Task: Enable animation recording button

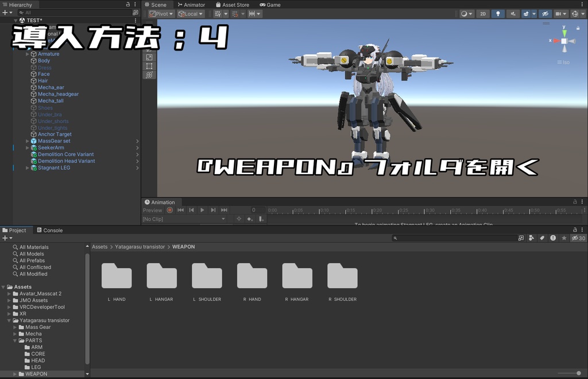Action: pos(169,210)
